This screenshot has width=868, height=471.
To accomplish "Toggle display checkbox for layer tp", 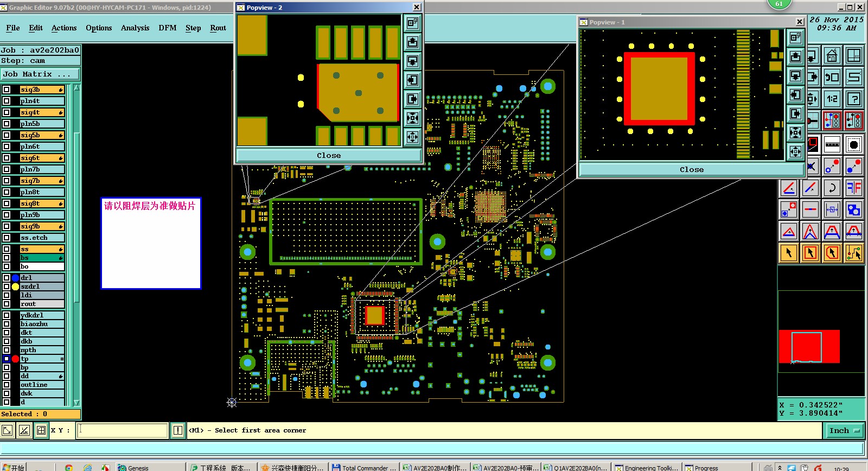I will pyautogui.click(x=7, y=359).
